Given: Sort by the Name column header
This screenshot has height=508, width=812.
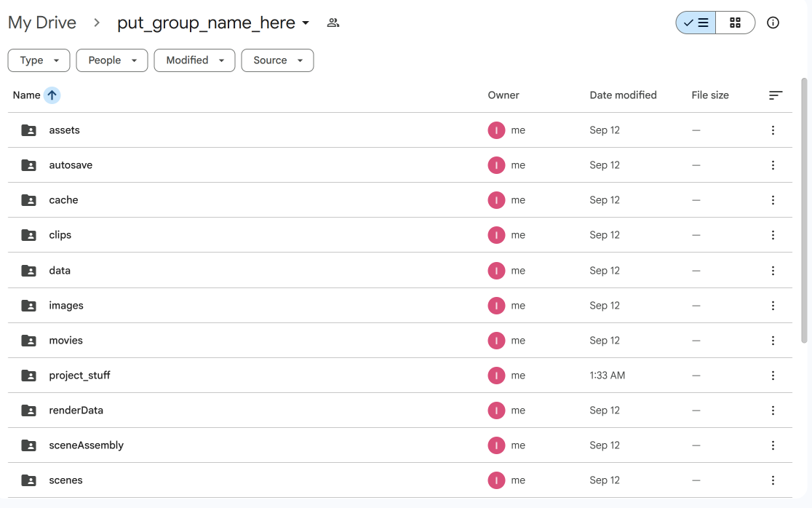Looking at the screenshot, I should [x=26, y=95].
